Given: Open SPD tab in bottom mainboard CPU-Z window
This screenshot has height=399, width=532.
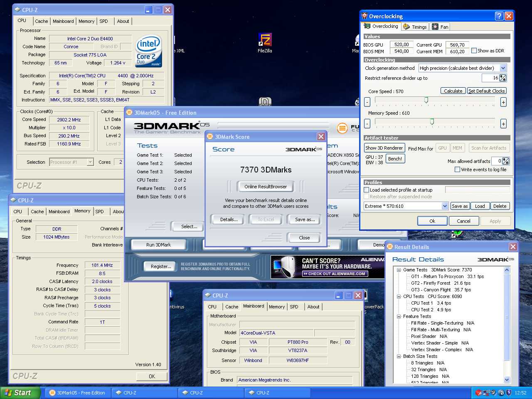Looking at the screenshot, I should (294, 307).
